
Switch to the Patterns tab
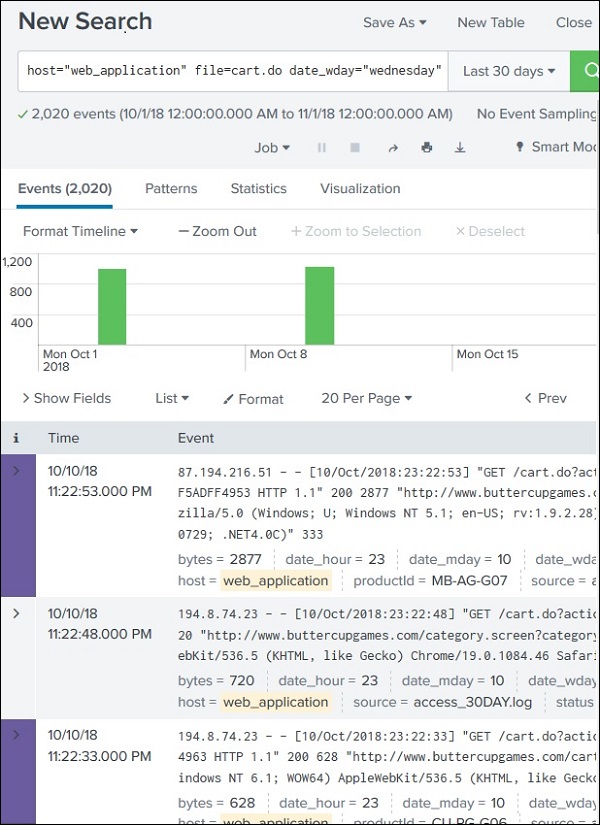pos(171,188)
